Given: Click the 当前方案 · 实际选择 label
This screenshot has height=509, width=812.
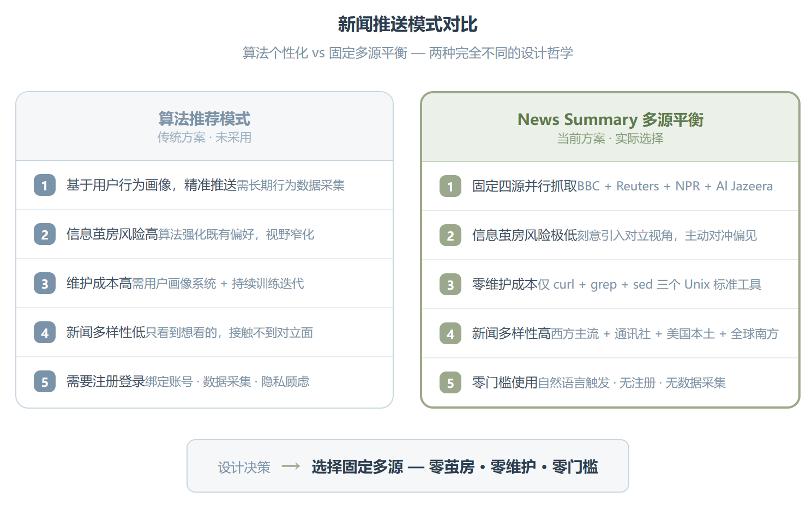Looking at the screenshot, I should tap(610, 139).
